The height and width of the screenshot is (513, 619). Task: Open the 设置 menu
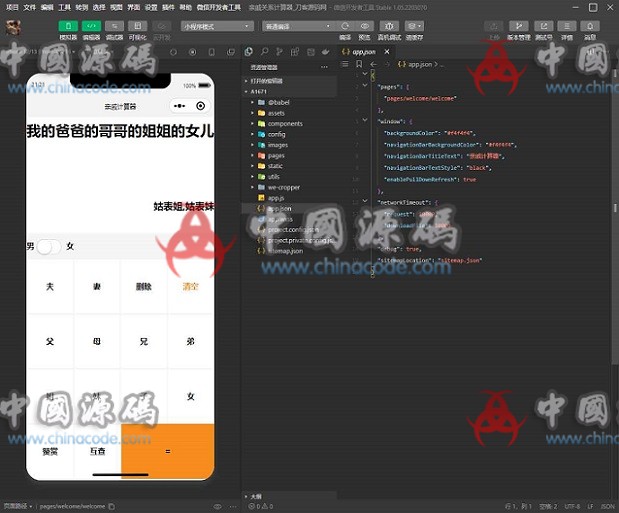click(x=151, y=7)
